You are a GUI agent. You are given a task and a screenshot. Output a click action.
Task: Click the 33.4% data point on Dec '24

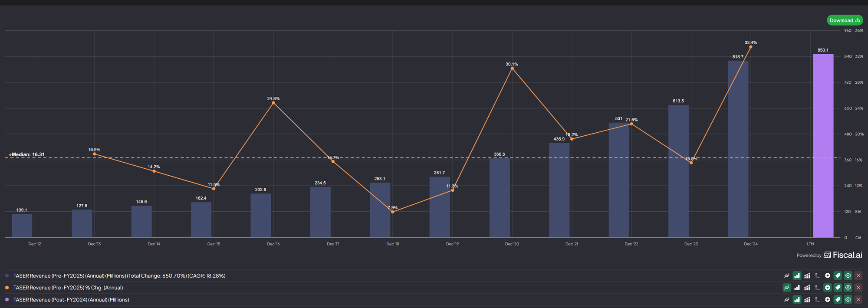(x=751, y=47)
